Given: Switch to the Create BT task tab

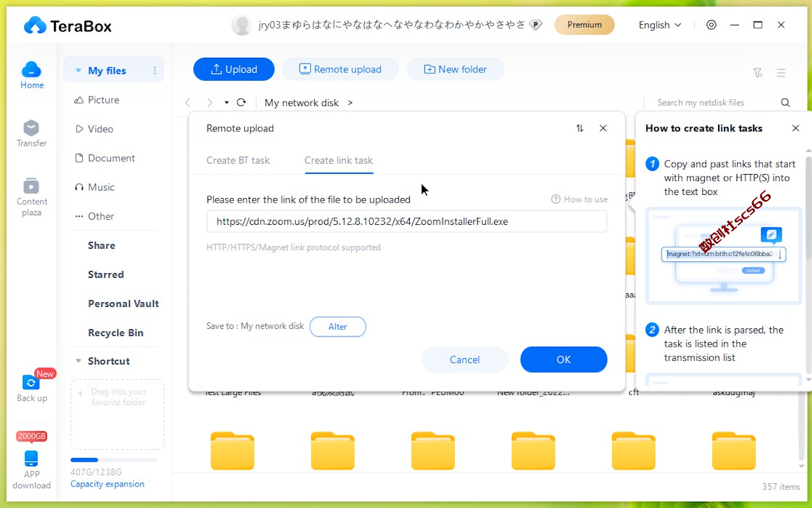Looking at the screenshot, I should tap(238, 161).
